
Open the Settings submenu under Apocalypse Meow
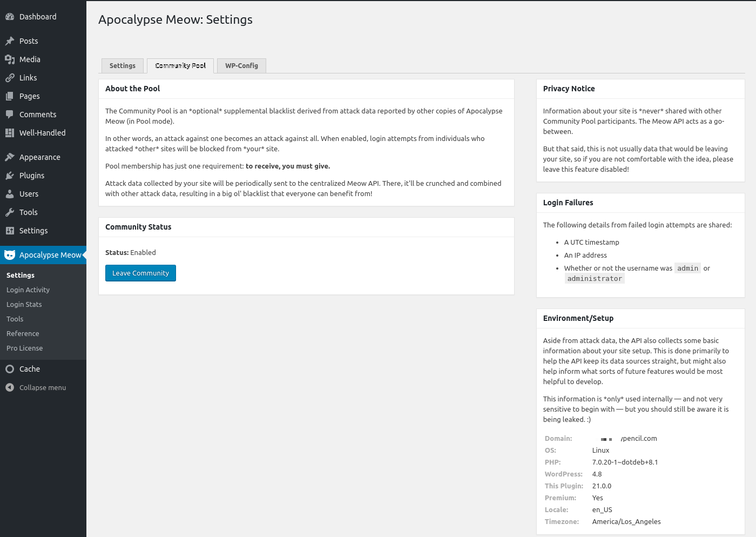tap(21, 276)
